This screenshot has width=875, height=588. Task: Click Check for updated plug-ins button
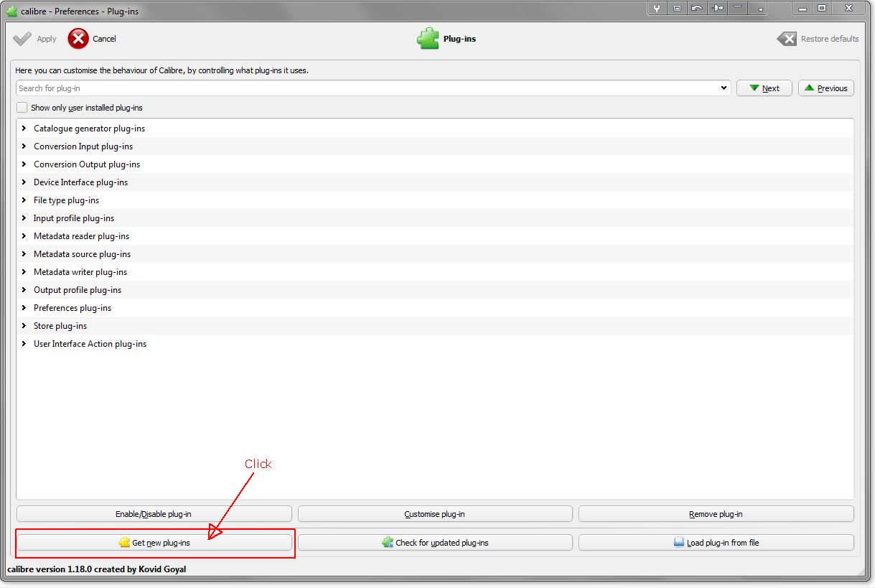(435, 543)
